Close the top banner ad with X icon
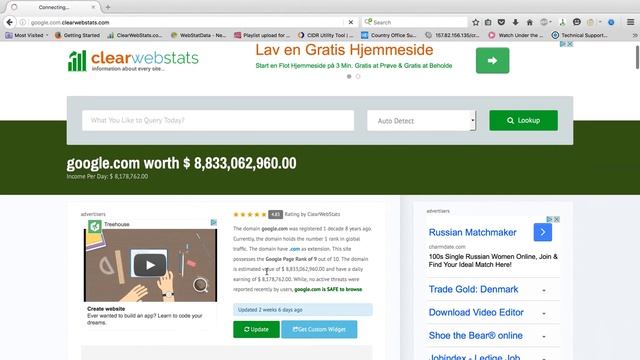This screenshot has height=360, width=640. (x=570, y=44)
